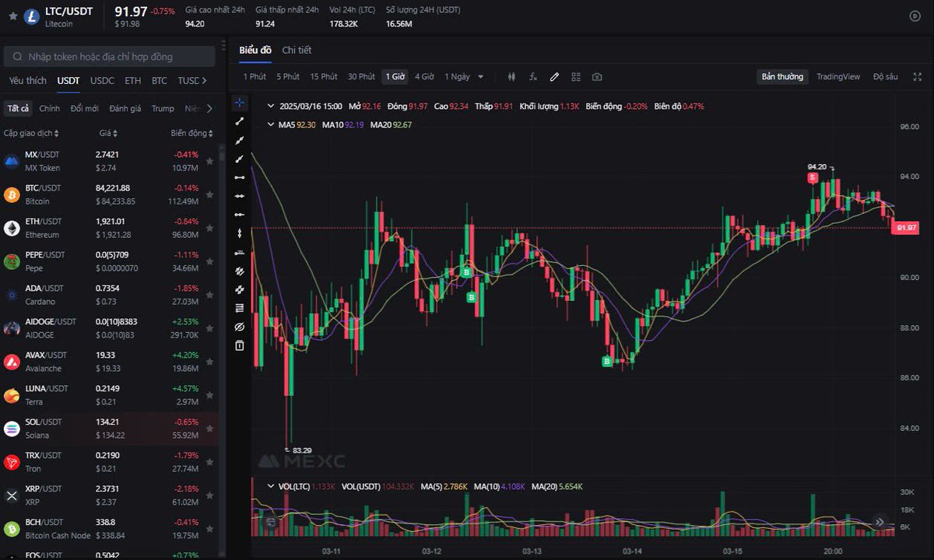The width and height of the screenshot is (934, 560).
Task: Jump to latest candle with double-arrow button
Action: click(x=880, y=522)
